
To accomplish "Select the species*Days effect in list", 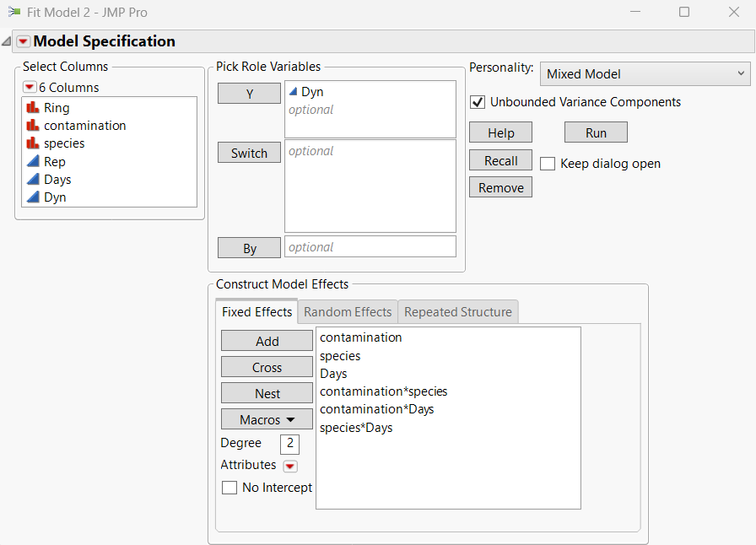I will click(356, 428).
